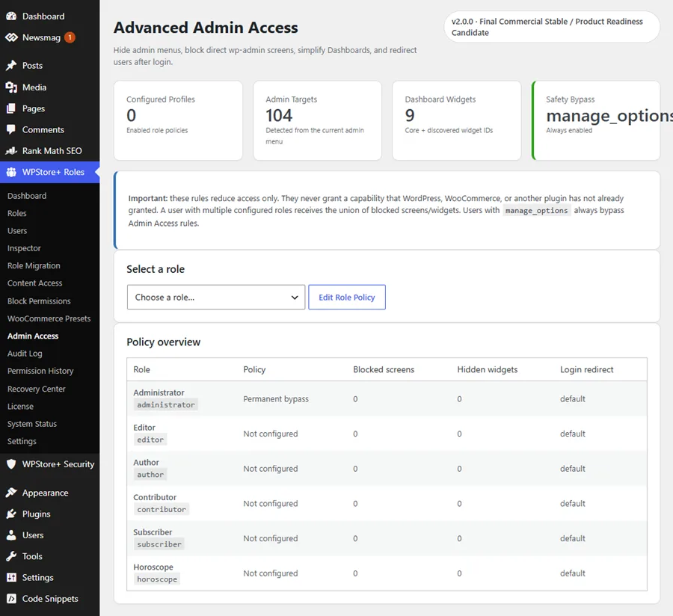
Task: Open the Permission History submenu item
Action: pyautogui.click(x=40, y=371)
